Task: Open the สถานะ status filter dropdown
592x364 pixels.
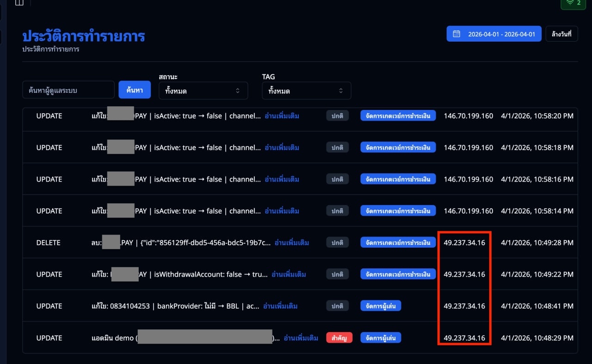Action: tap(203, 91)
